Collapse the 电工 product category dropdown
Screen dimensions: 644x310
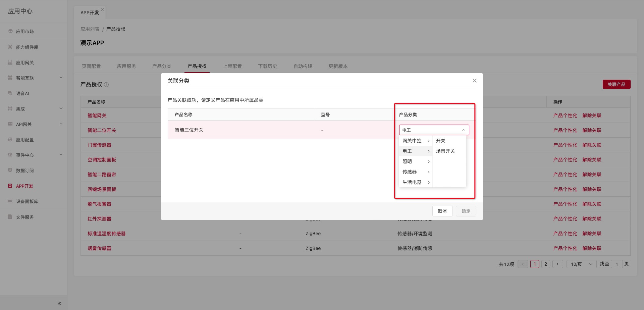463,130
